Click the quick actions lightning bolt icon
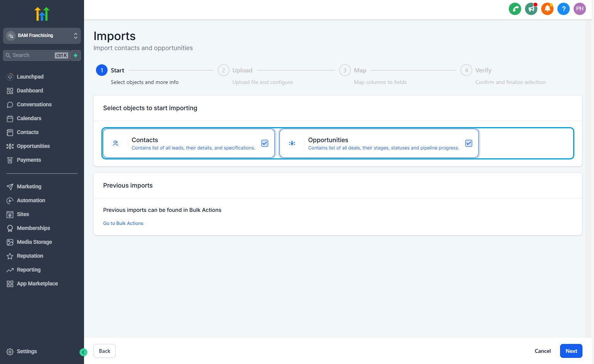Viewport: 594px width, 364px height. point(76,55)
